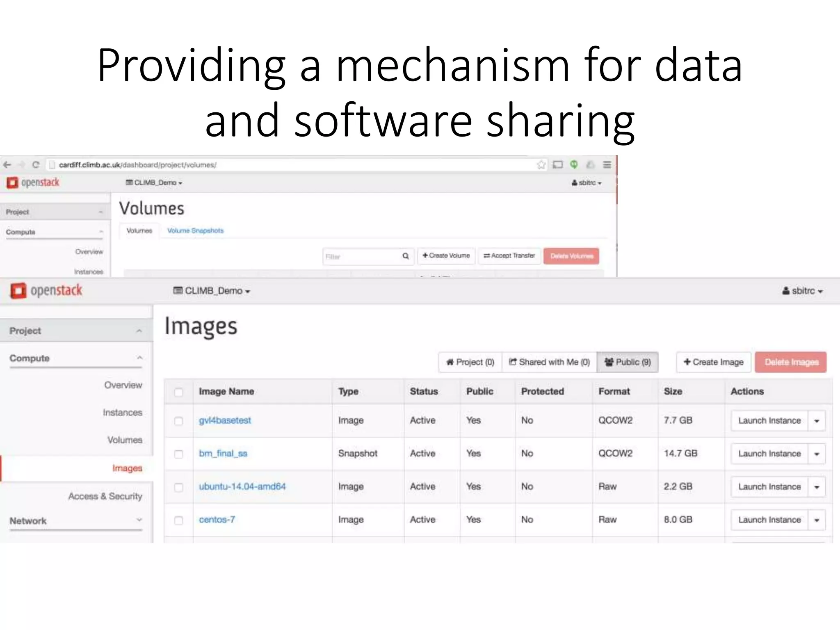Viewport: 840px width, 630px height.
Task: Launch instance from gvl4basetest image
Action: 769,421
